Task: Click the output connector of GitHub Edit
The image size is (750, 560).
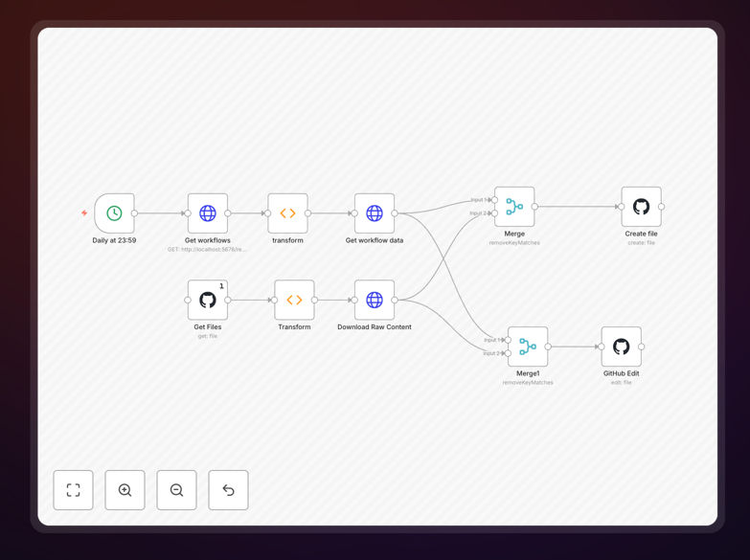Action: click(642, 347)
